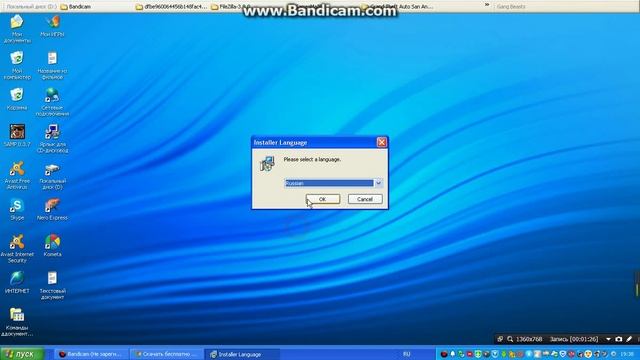This screenshot has width=640, height=360.
Task: Select the Avast Internet Security icon
Action: (17, 249)
